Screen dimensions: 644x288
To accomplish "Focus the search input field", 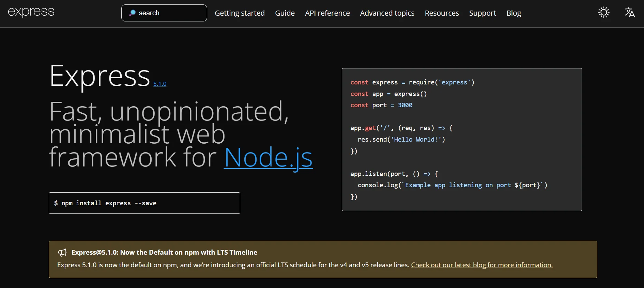I will (164, 13).
